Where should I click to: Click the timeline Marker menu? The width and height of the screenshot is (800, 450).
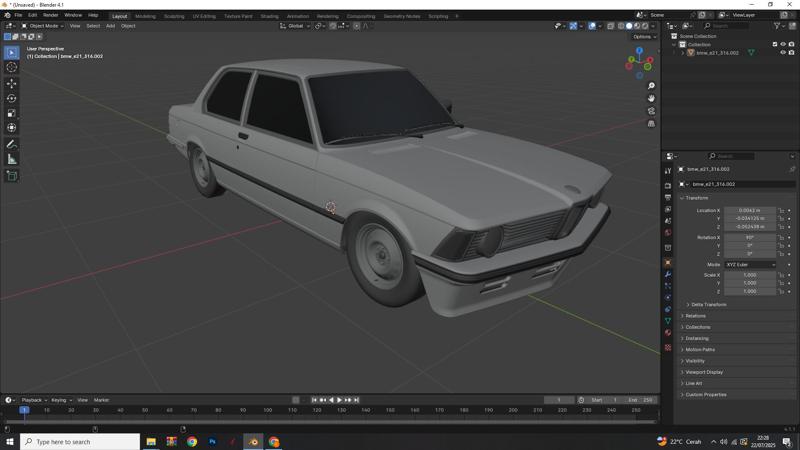102,400
